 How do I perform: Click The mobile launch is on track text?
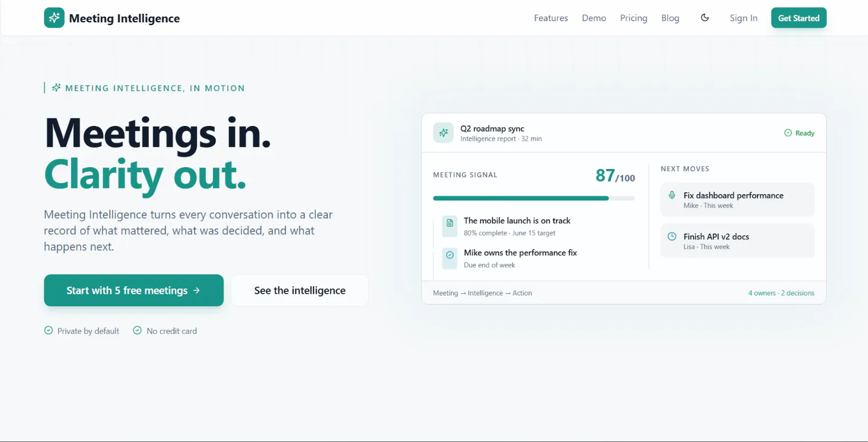point(517,220)
